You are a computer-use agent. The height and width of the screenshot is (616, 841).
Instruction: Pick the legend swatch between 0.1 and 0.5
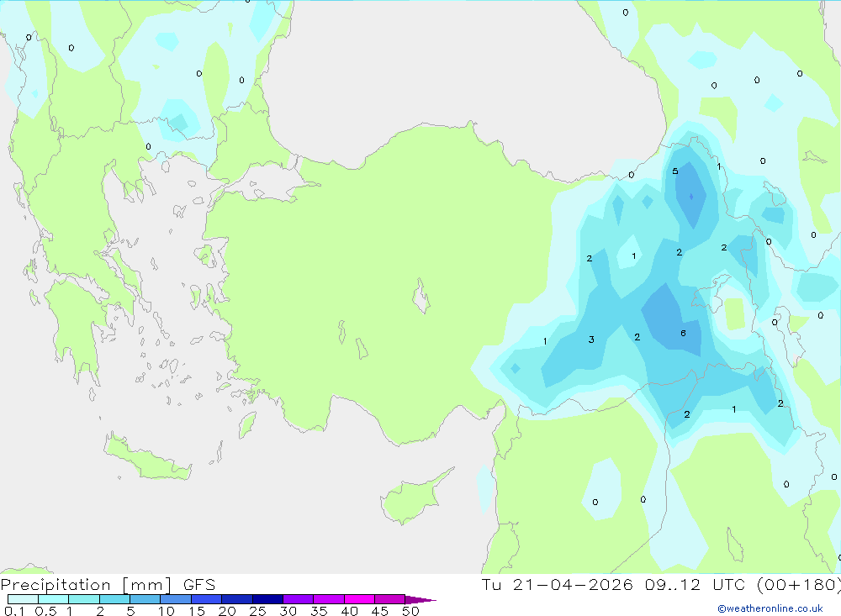(x=23, y=599)
